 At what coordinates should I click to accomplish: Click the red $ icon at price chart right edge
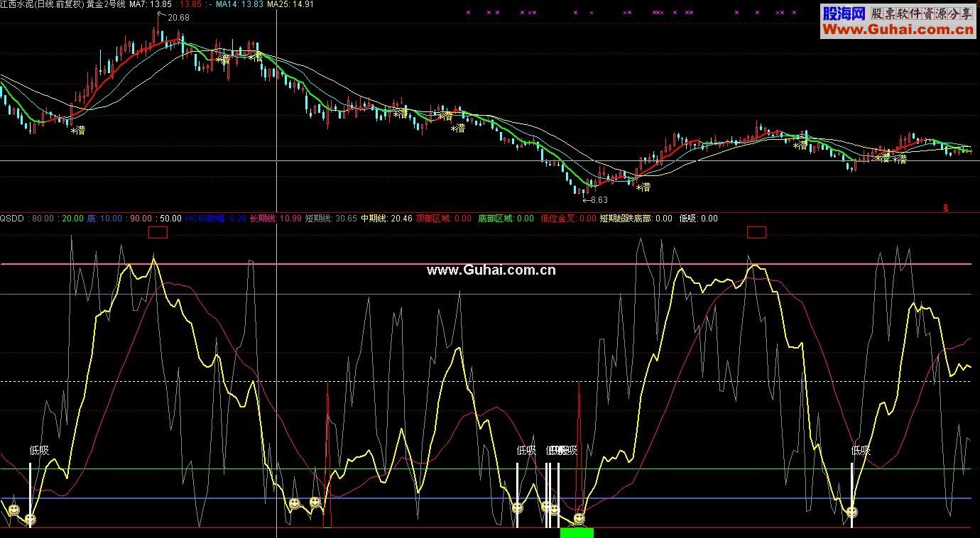point(946,208)
